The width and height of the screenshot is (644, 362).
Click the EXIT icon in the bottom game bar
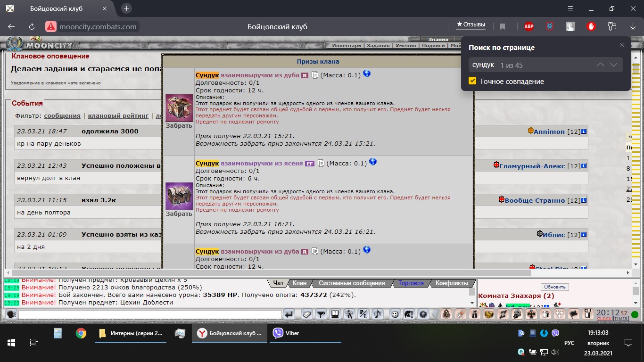point(587,314)
